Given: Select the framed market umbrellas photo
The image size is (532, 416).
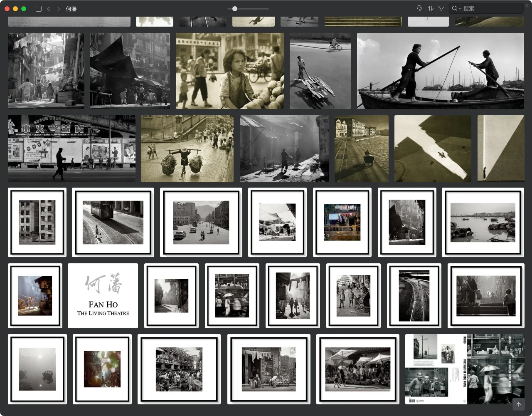Looking at the screenshot, I should point(358,369).
